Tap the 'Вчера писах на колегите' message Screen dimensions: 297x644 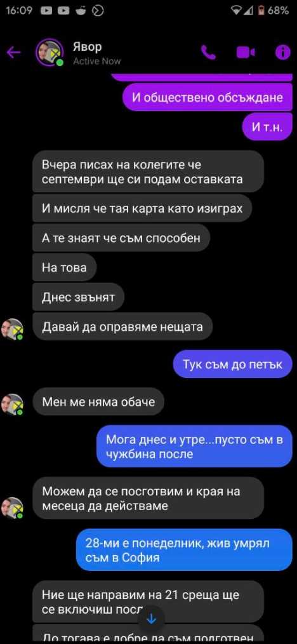[x=148, y=171]
